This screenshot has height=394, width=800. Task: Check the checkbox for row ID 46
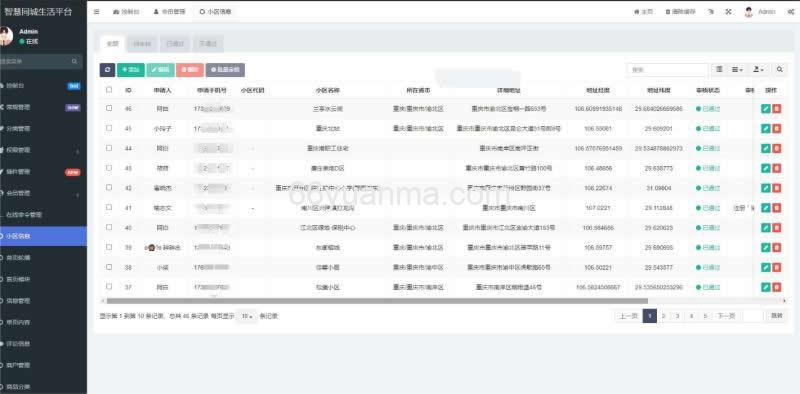tap(109, 108)
